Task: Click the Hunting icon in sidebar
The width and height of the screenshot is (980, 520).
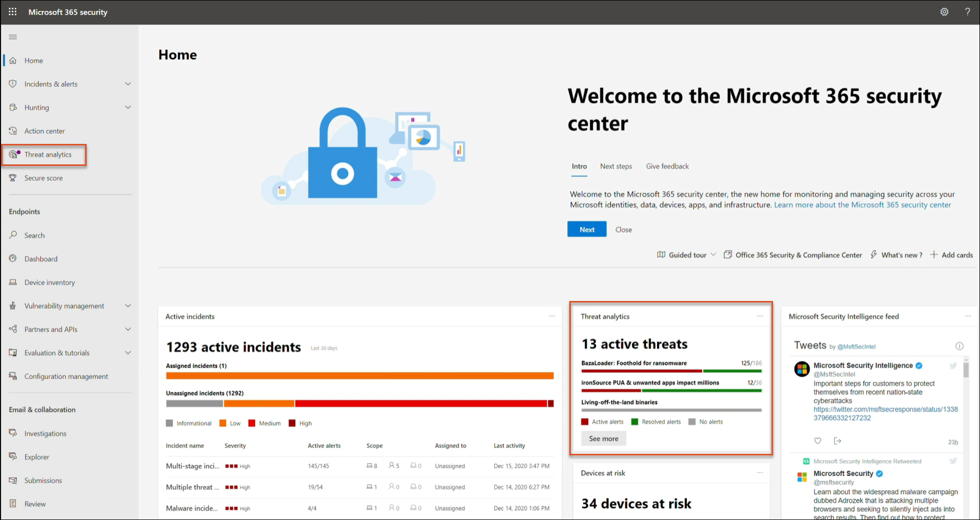Action: point(13,107)
